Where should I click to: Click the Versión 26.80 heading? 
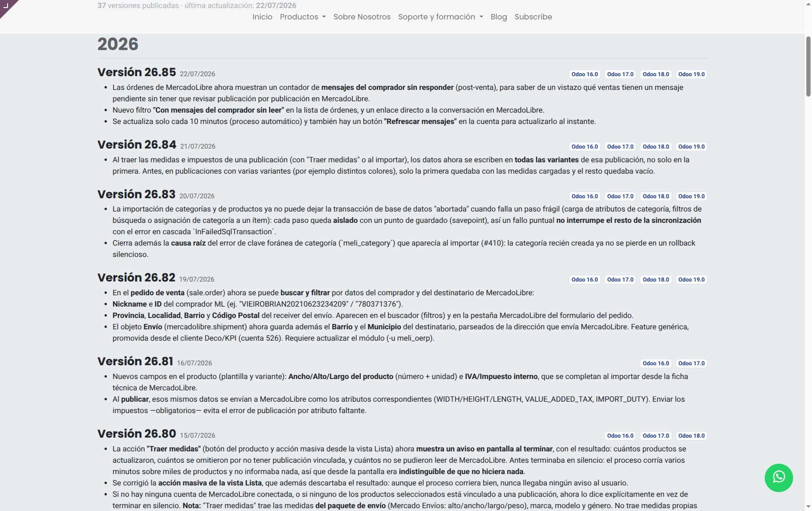pos(137,434)
